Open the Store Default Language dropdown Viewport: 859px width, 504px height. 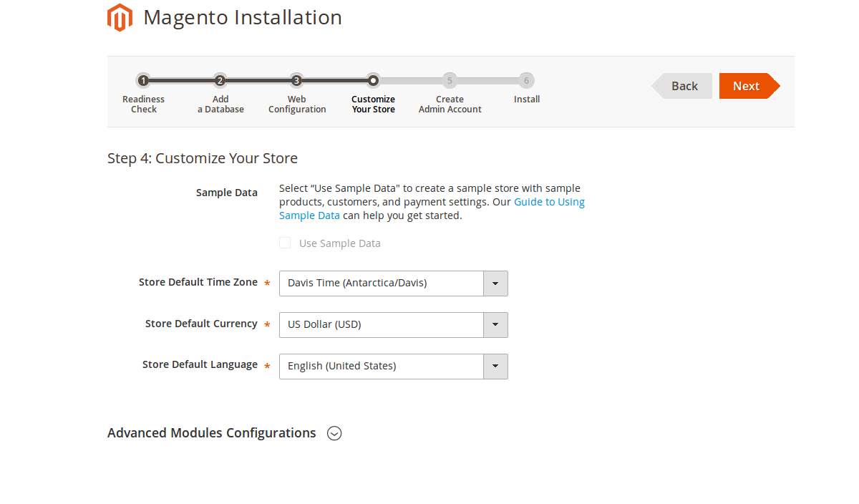(394, 367)
